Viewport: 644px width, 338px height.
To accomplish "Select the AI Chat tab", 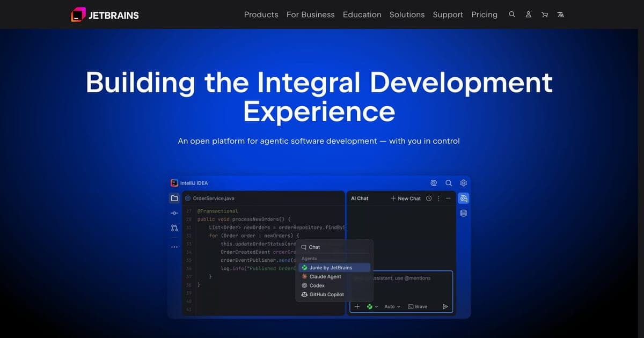I will (x=360, y=199).
